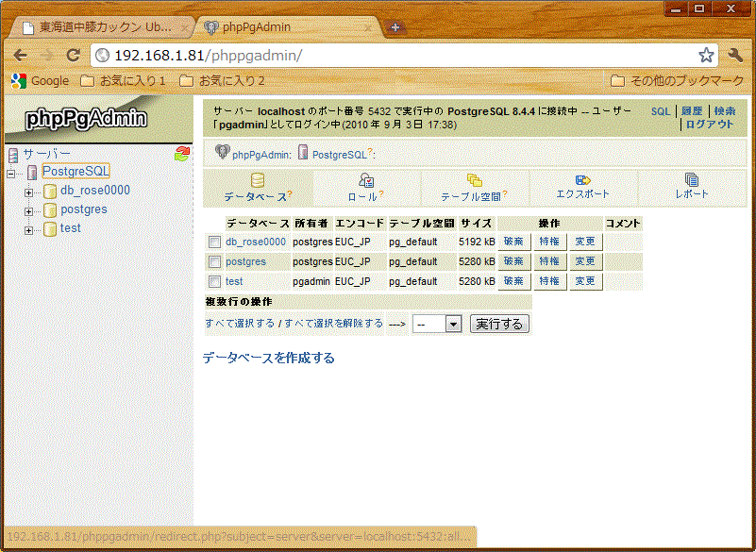Switch to the ロール tab
Viewport: 756px width, 552px height.
pyautogui.click(x=366, y=188)
